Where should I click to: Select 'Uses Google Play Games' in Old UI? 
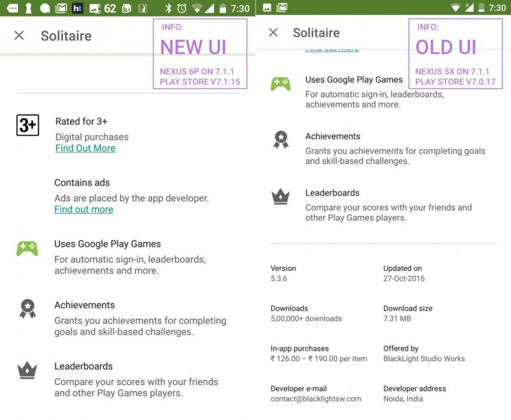tap(354, 80)
